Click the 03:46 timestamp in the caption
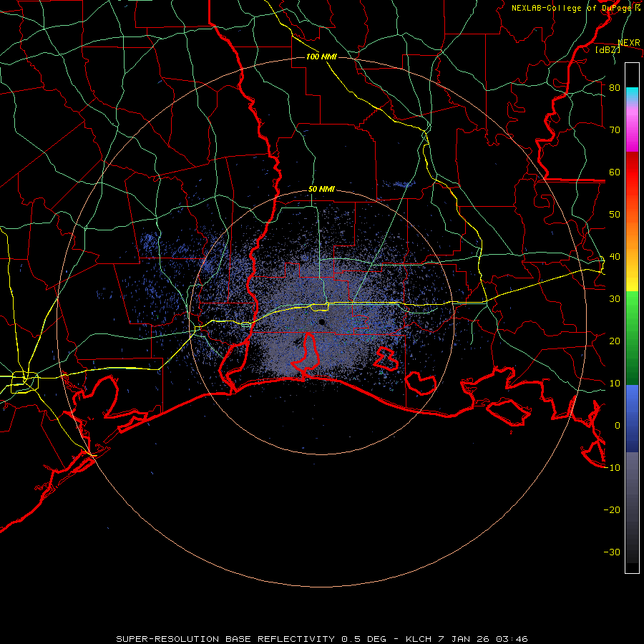The width and height of the screenshot is (644, 644). (x=512, y=639)
